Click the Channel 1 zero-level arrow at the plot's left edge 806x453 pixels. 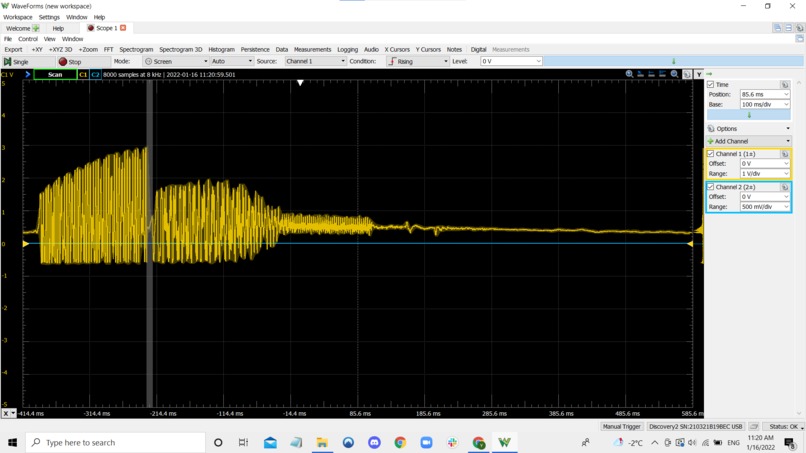pyautogui.click(x=26, y=244)
